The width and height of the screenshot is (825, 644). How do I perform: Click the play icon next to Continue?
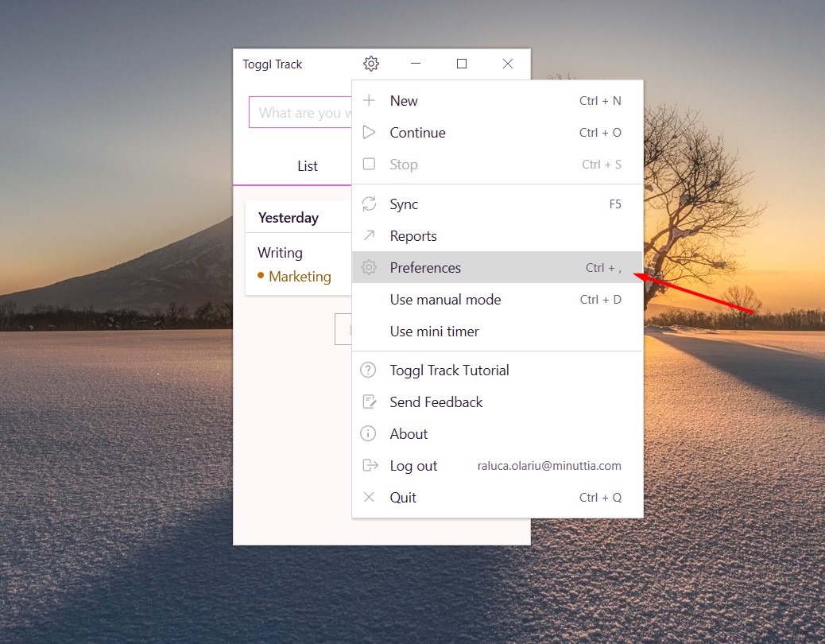pyautogui.click(x=369, y=132)
